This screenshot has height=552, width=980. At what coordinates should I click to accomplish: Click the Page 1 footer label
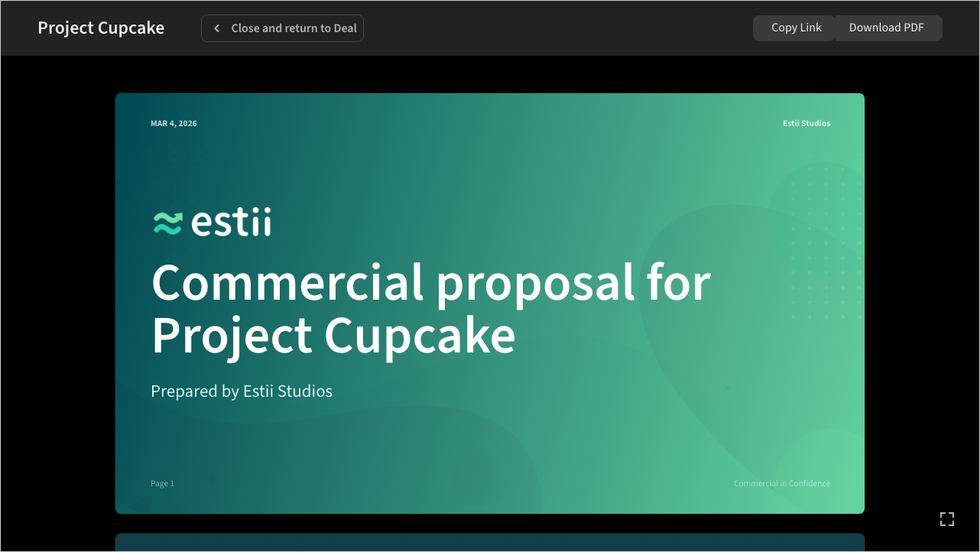pyautogui.click(x=162, y=483)
